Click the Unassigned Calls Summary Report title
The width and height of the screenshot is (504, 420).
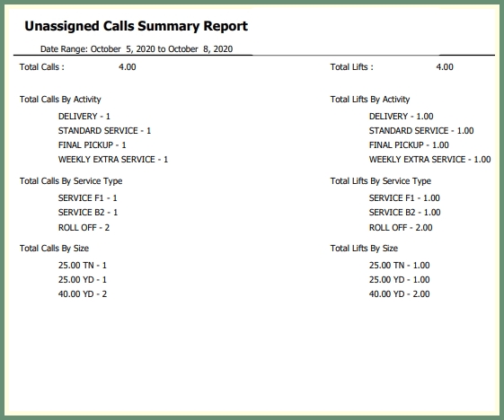(136, 26)
